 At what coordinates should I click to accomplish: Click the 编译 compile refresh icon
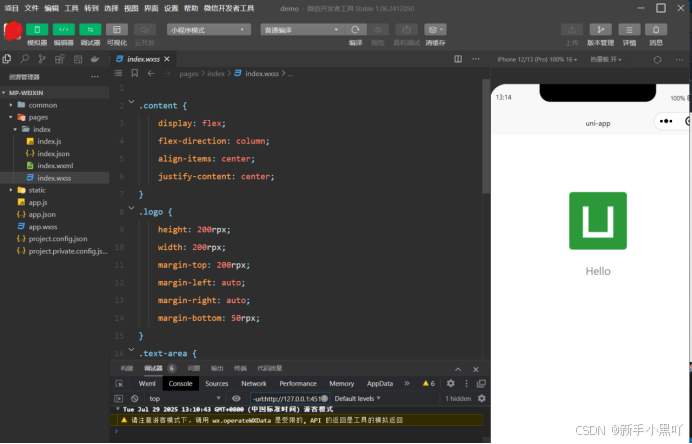click(355, 30)
